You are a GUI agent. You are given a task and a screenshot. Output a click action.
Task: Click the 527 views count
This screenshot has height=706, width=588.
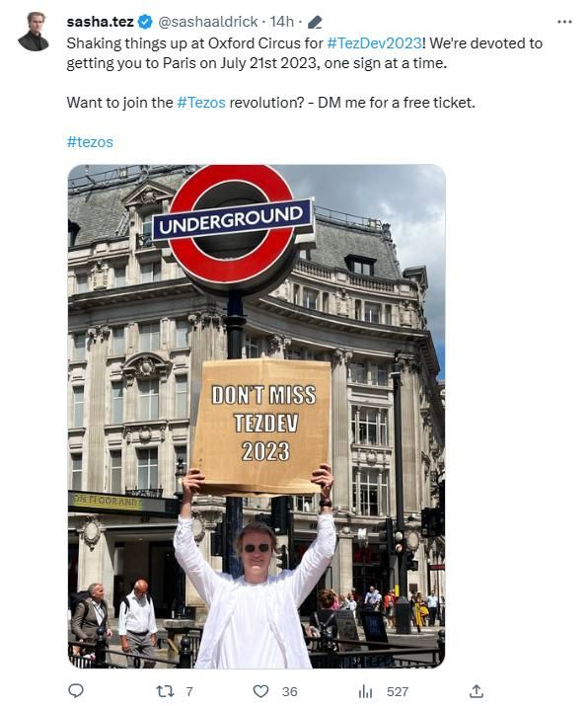(x=398, y=691)
